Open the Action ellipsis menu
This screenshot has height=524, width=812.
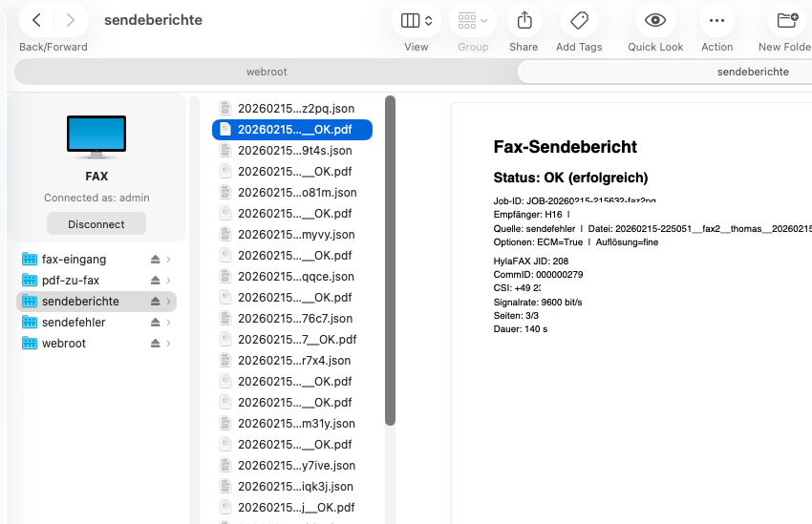click(x=716, y=20)
